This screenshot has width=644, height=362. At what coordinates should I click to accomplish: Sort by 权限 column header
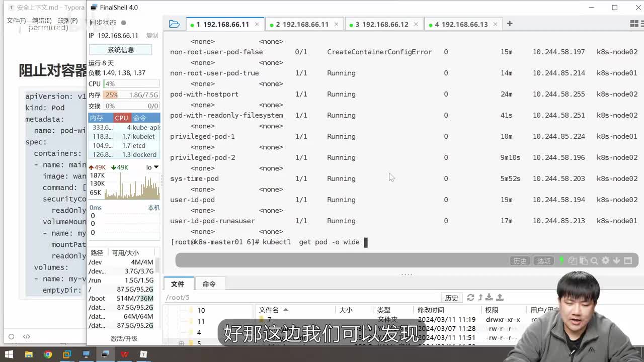(505, 310)
